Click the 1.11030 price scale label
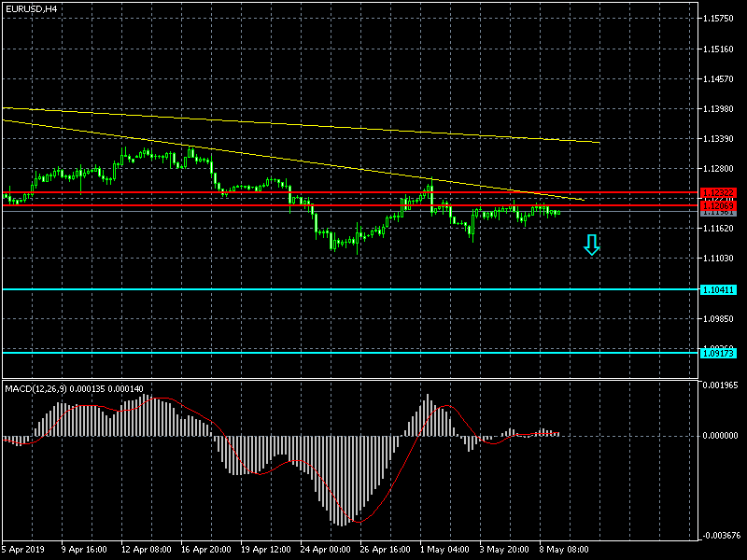This screenshot has height=560, width=747. [720, 259]
